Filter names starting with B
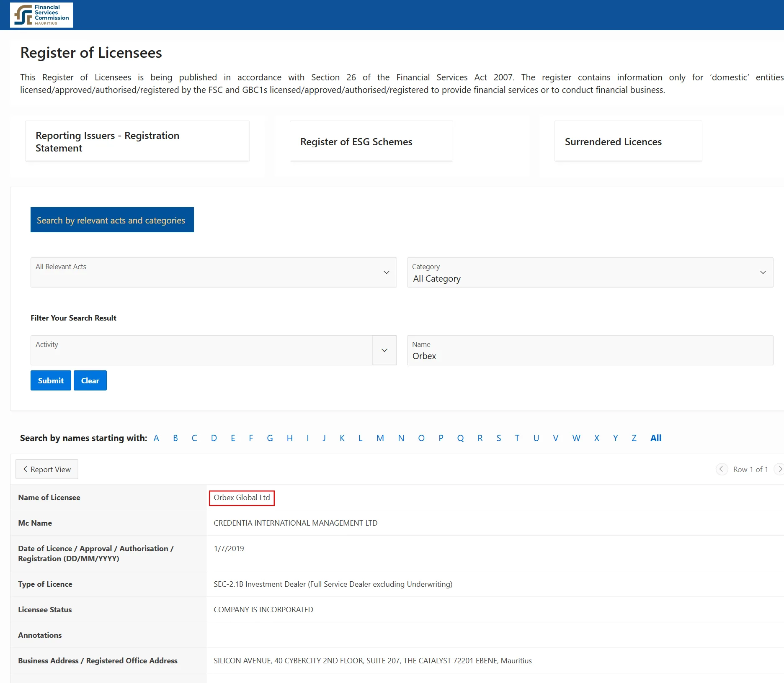The image size is (784, 683). [x=175, y=438]
